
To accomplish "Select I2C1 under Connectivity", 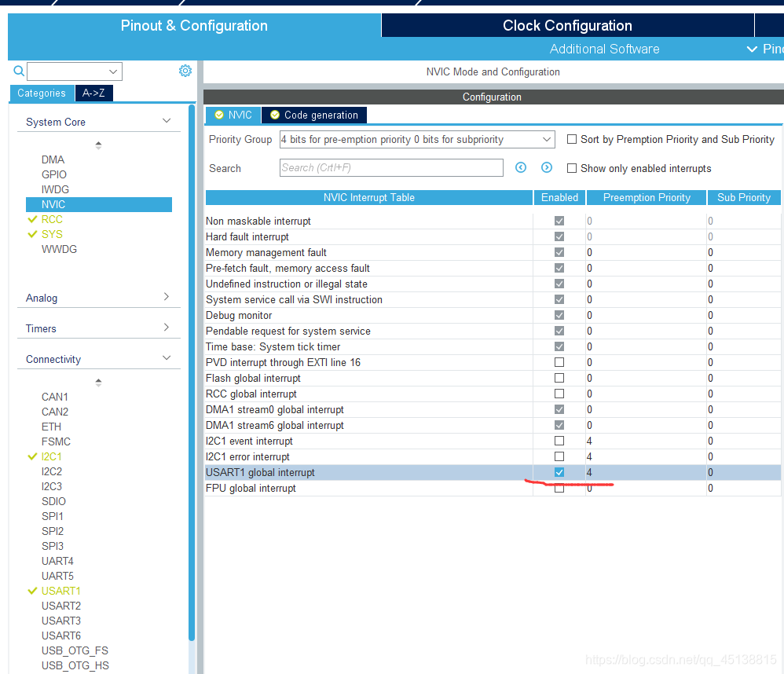I will click(x=52, y=456).
